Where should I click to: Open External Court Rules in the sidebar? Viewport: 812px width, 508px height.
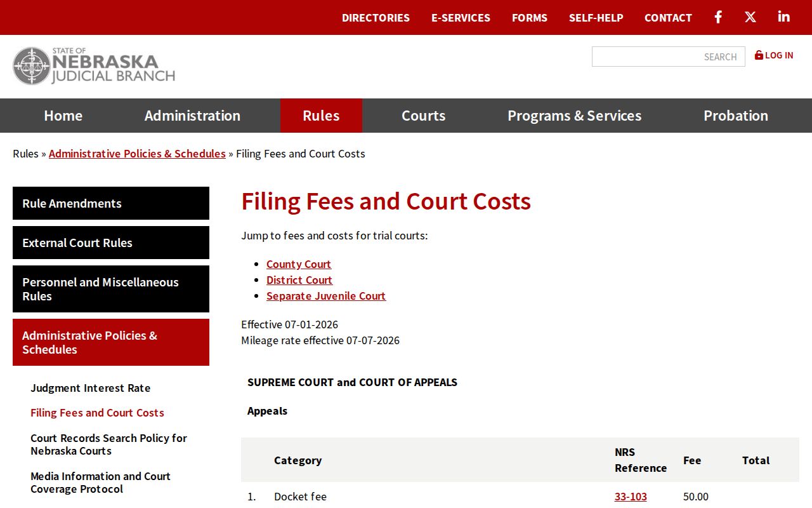pos(111,243)
